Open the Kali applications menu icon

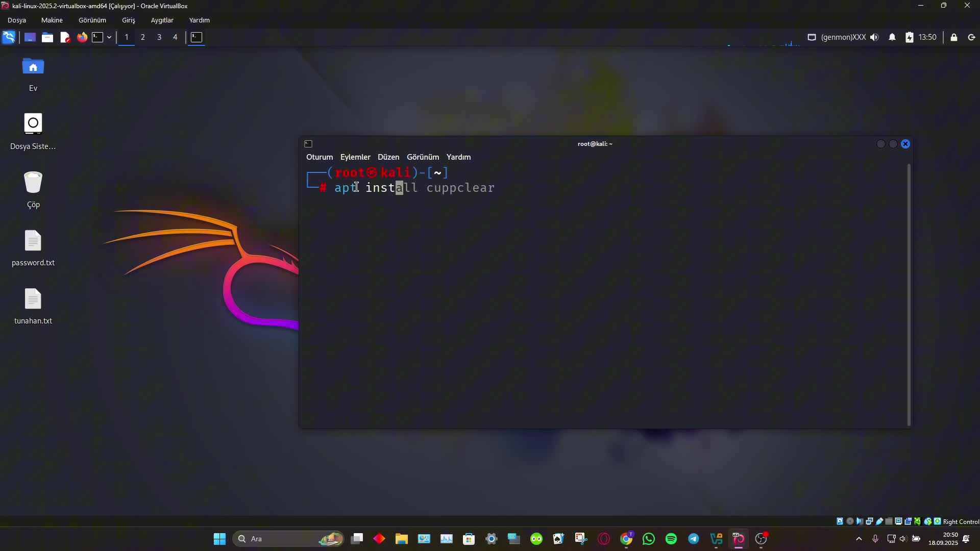pos(9,37)
